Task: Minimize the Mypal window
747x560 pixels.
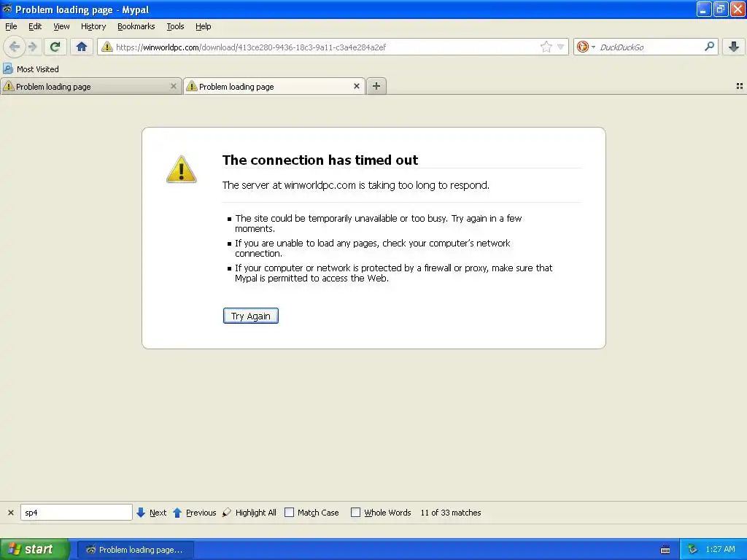Action: point(704,9)
